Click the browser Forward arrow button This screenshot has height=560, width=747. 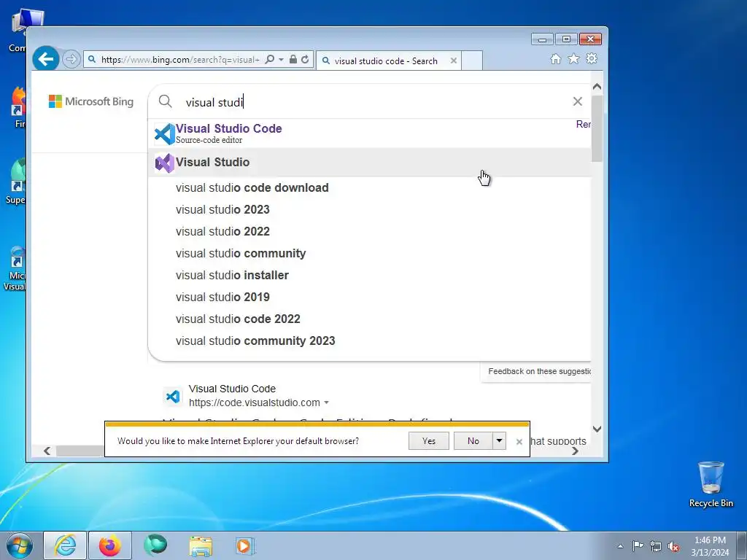coord(71,59)
